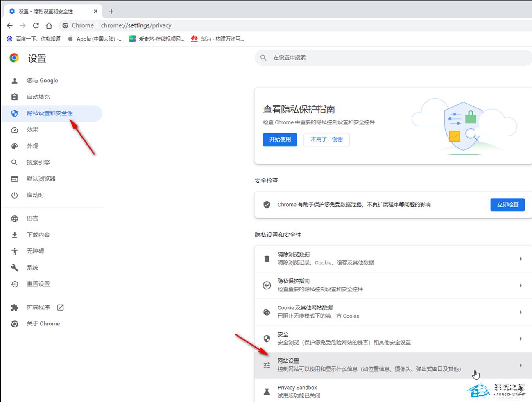Open the 网站设置 row

click(393, 365)
